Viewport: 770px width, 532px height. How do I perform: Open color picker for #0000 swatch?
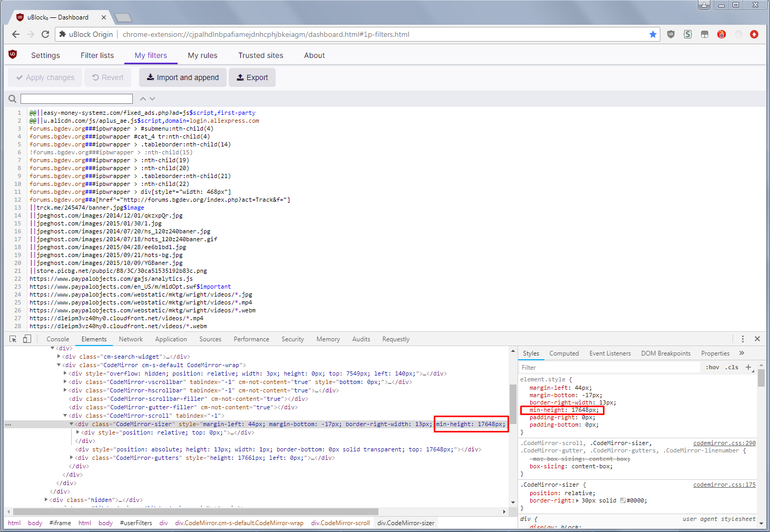pyautogui.click(x=622, y=500)
